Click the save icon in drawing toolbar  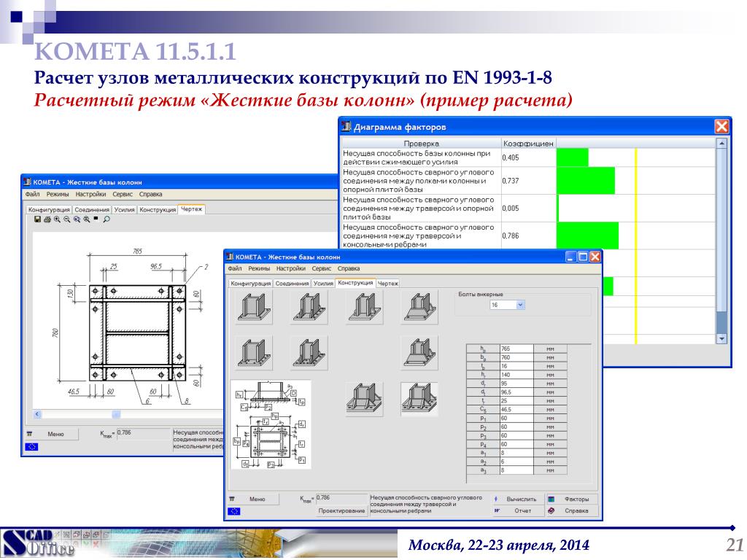tap(37, 219)
